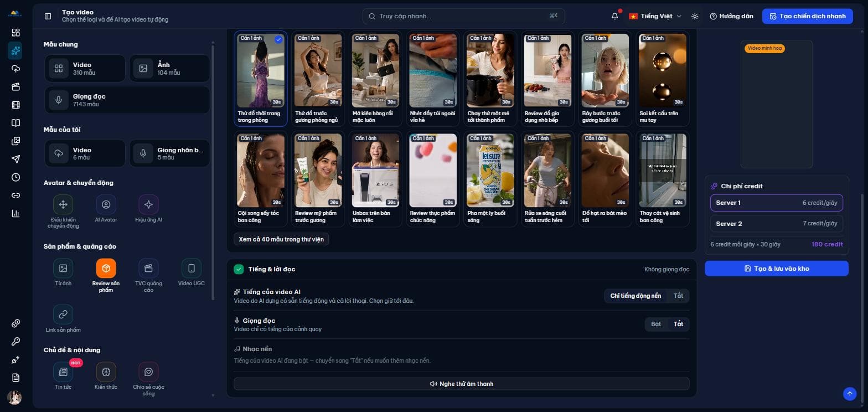Open Link sản phẩm option
The image size is (868, 412).
63,318
